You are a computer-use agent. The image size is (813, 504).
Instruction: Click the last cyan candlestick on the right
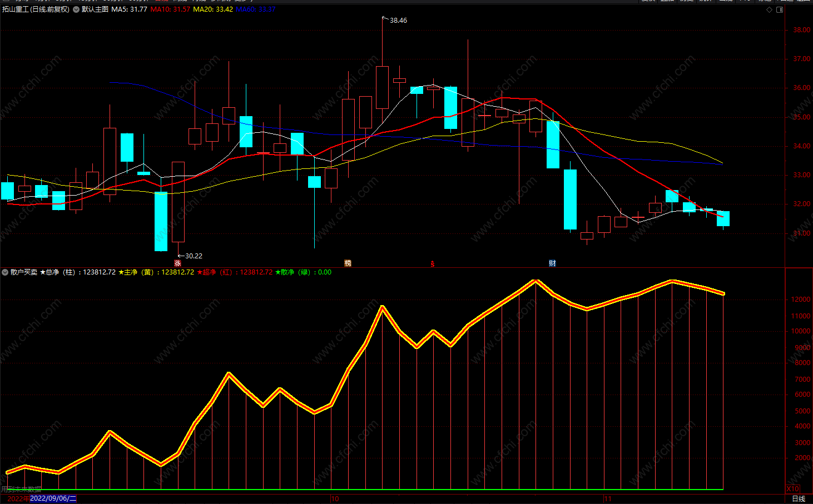(x=723, y=218)
